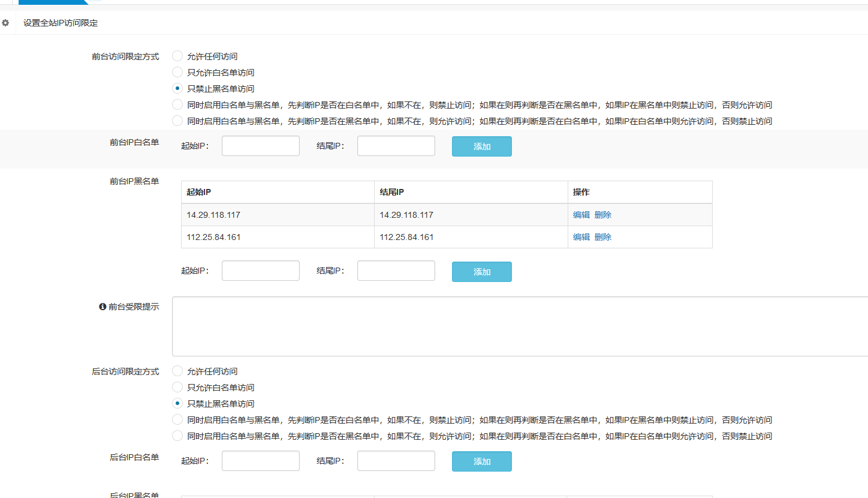Choose 只允许白名单访问 under 后台访问限定方式
The width and height of the screenshot is (868, 498).
click(177, 387)
